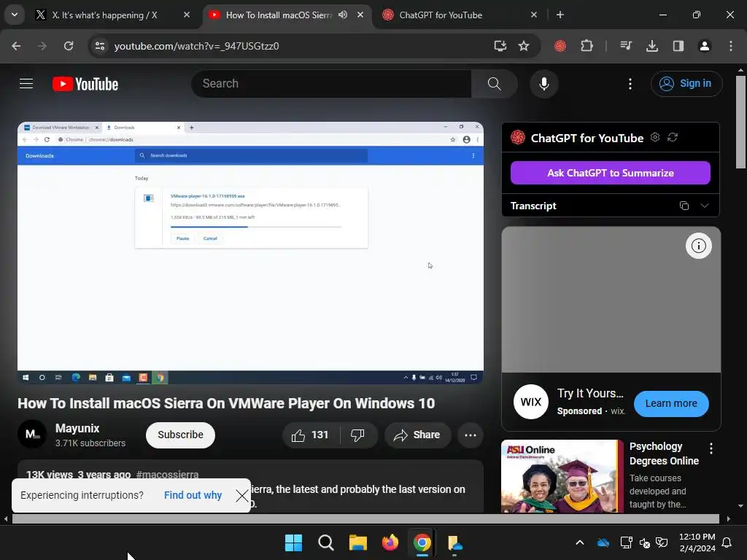Dismiss the Experiencing interruptions popup
The width and height of the screenshot is (747, 560).
[x=241, y=496]
